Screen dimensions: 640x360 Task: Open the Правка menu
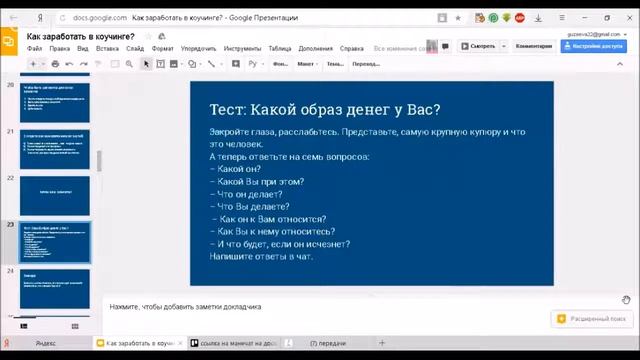(60, 49)
